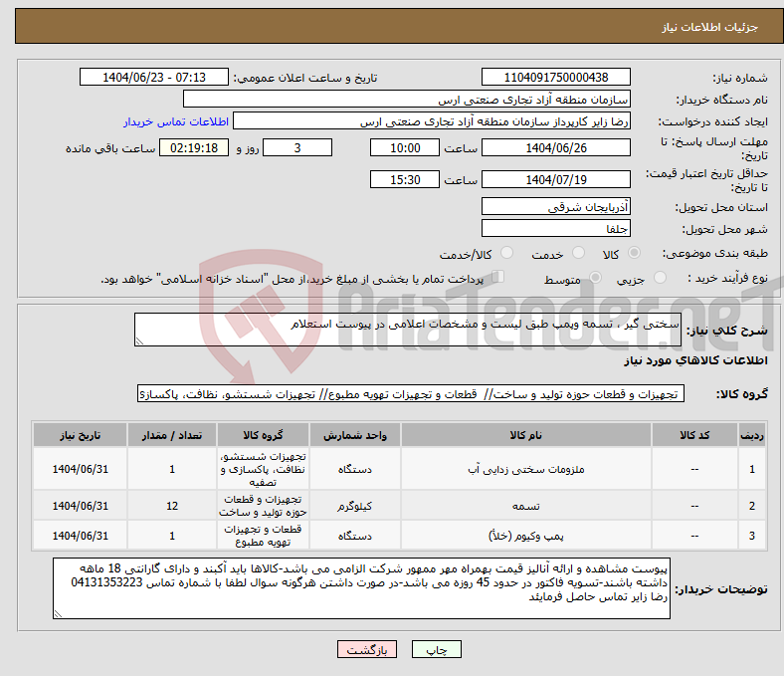784x676 pixels.
Task: Click the واحد شمارش column header
Action: [354, 435]
